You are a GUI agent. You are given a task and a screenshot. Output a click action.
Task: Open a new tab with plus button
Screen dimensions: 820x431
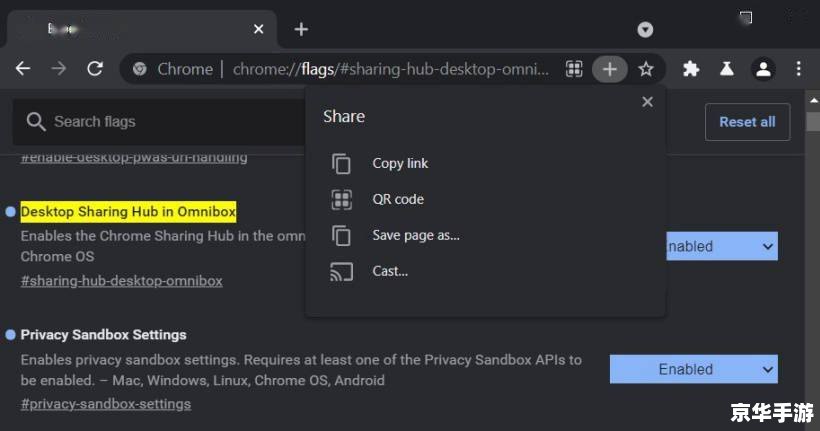click(x=301, y=29)
